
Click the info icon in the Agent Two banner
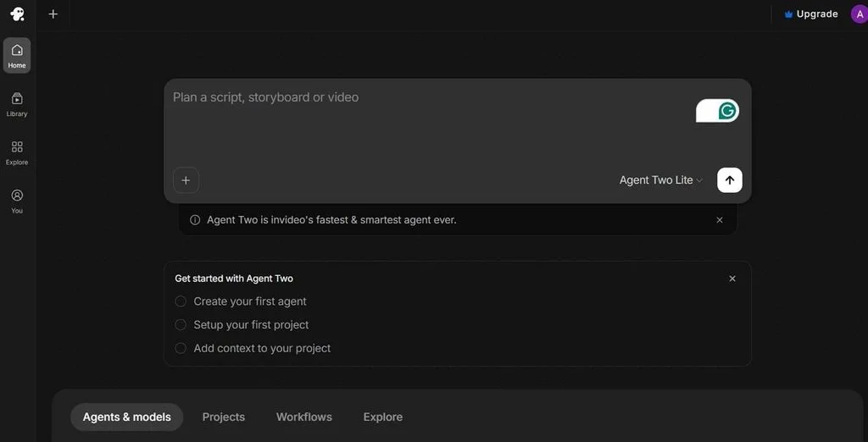click(195, 219)
